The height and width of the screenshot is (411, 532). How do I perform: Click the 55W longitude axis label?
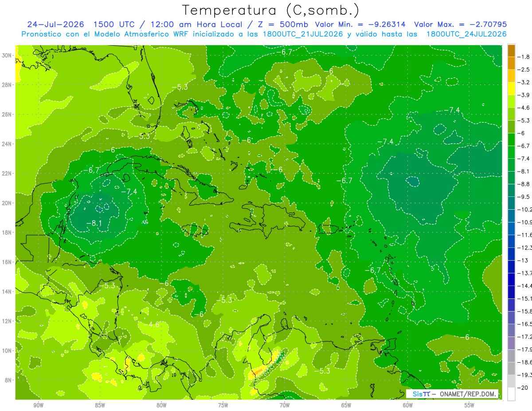click(x=469, y=405)
